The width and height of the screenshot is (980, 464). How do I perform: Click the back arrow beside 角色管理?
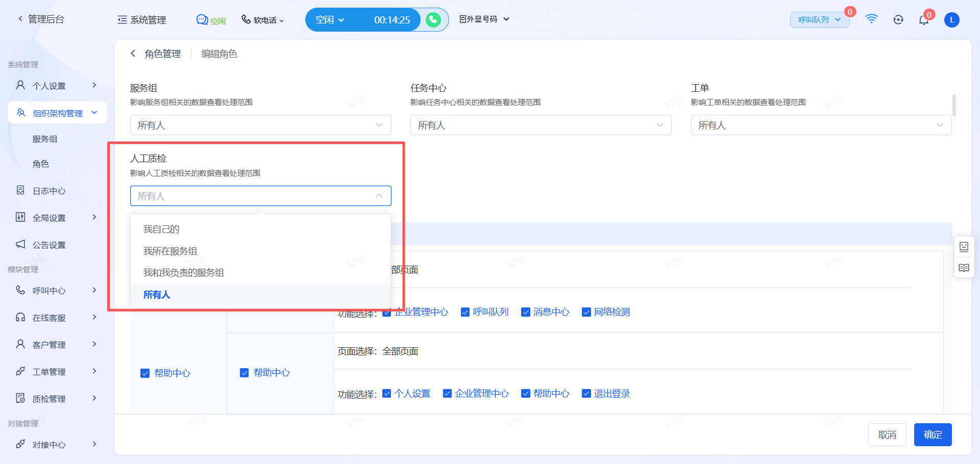coord(133,54)
